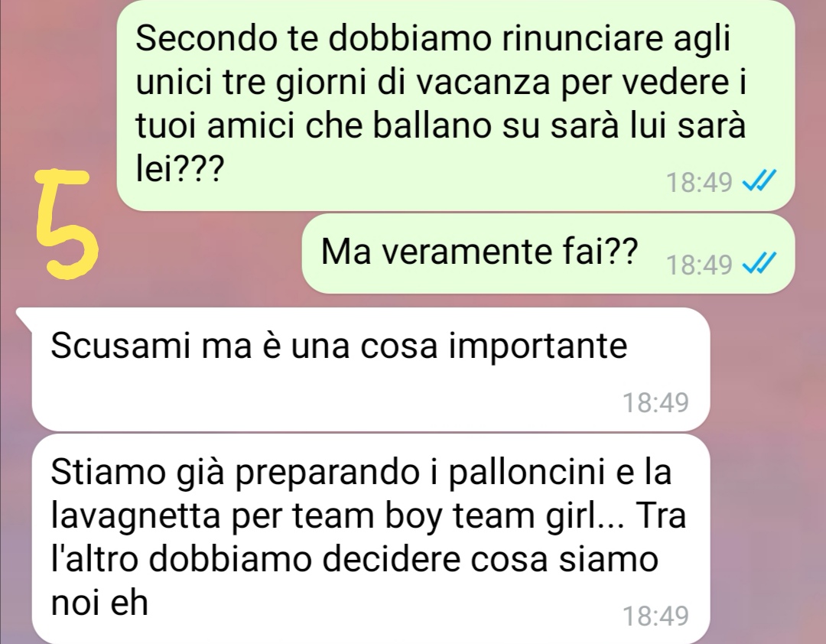Click the timestamp after 'noi eh'
Viewport: 826px width, 644px height.
coord(655,616)
